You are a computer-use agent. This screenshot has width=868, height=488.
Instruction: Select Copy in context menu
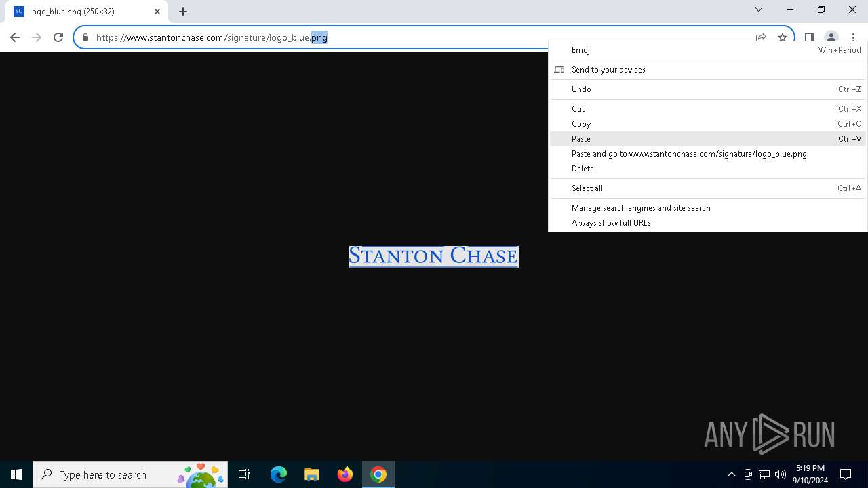click(708, 124)
